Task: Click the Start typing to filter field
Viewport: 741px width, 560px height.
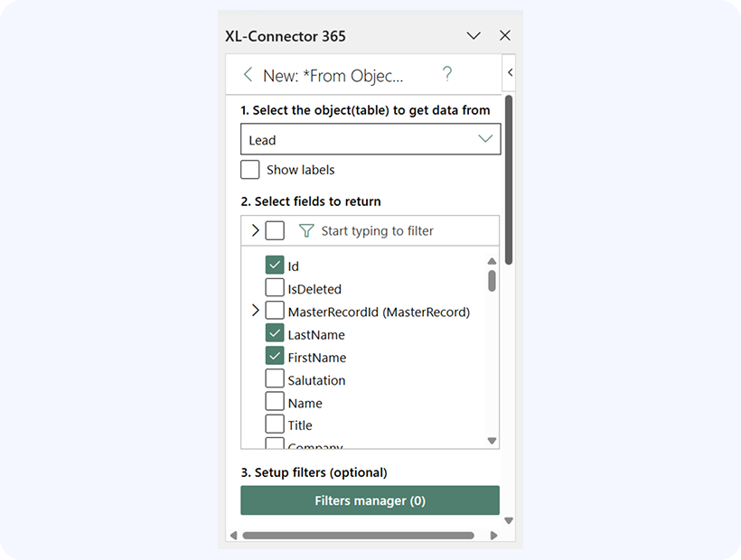Action: point(398,231)
